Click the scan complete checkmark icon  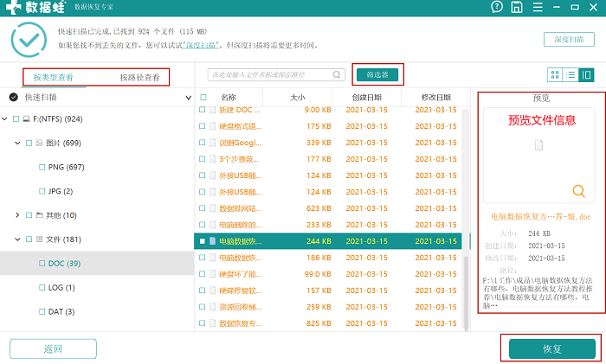(29, 40)
